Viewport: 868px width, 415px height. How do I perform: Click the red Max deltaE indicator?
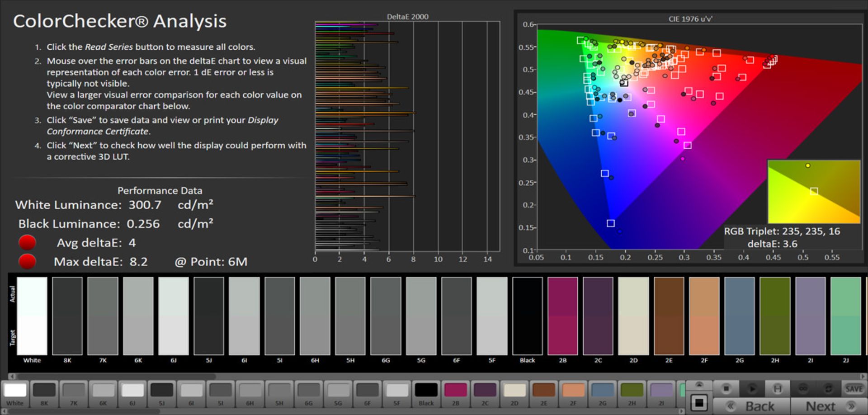pyautogui.click(x=27, y=262)
